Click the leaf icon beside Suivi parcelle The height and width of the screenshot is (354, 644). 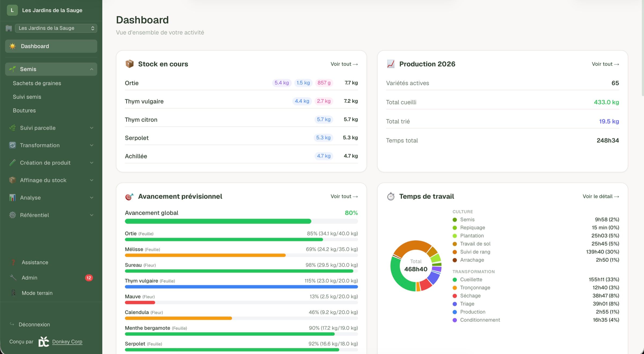pyautogui.click(x=12, y=128)
